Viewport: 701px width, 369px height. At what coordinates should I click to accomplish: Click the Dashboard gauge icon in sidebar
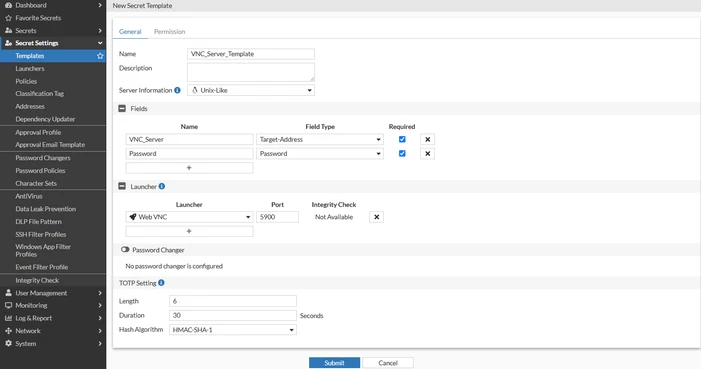[x=8, y=5]
